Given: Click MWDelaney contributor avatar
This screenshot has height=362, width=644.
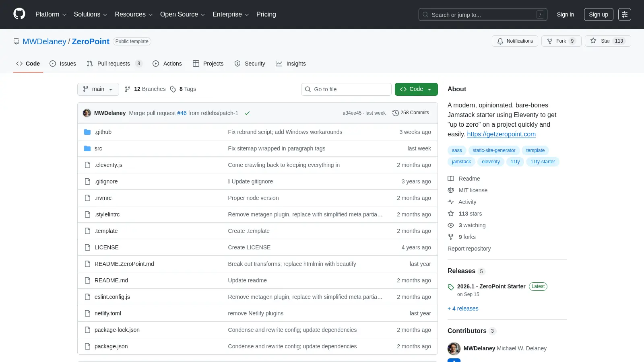Looking at the screenshot, I should 454,349.
